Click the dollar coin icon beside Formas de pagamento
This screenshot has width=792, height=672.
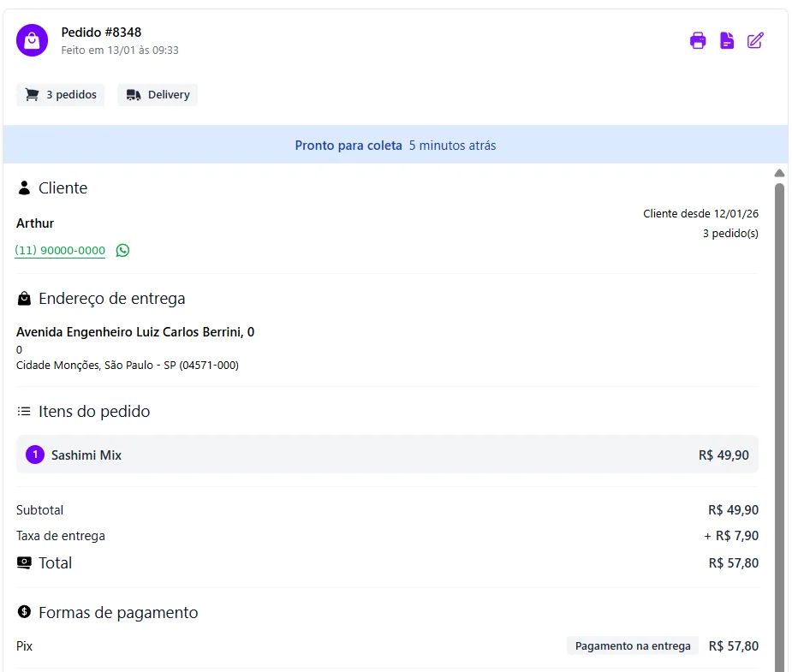(24, 612)
